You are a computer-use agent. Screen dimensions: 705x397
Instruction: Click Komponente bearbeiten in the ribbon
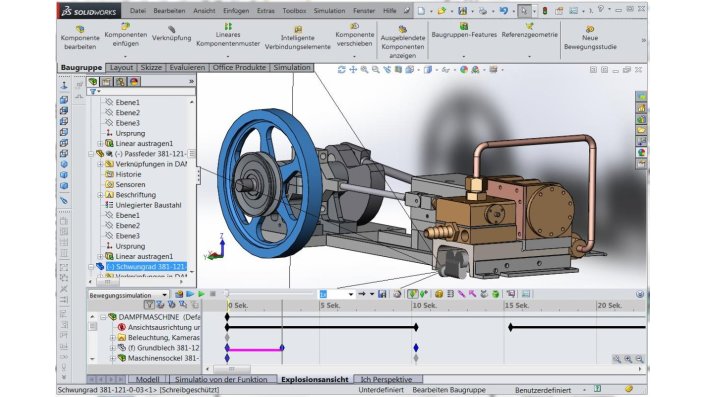[x=80, y=38]
